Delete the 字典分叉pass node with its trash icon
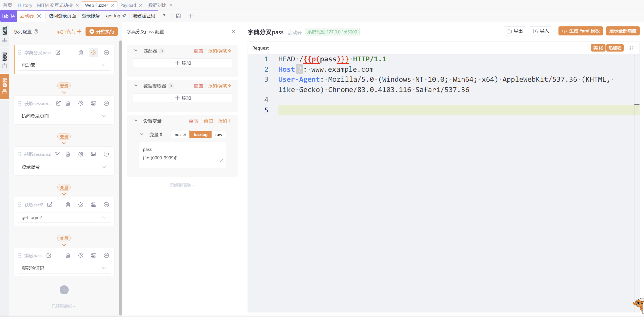 [80, 53]
